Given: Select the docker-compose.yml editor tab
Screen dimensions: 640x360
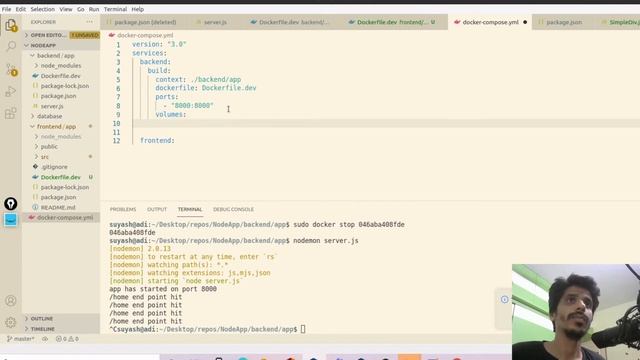Looking at the screenshot, I should (x=490, y=22).
